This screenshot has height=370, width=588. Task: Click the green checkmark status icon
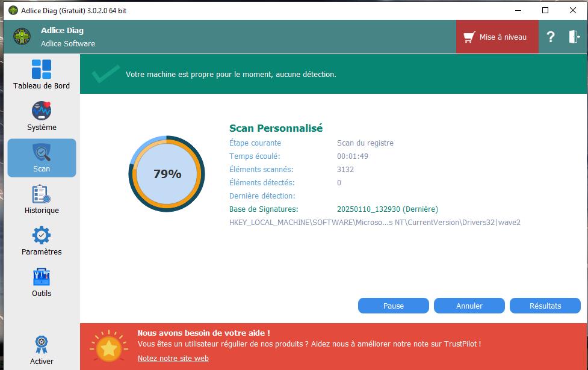[x=106, y=74]
